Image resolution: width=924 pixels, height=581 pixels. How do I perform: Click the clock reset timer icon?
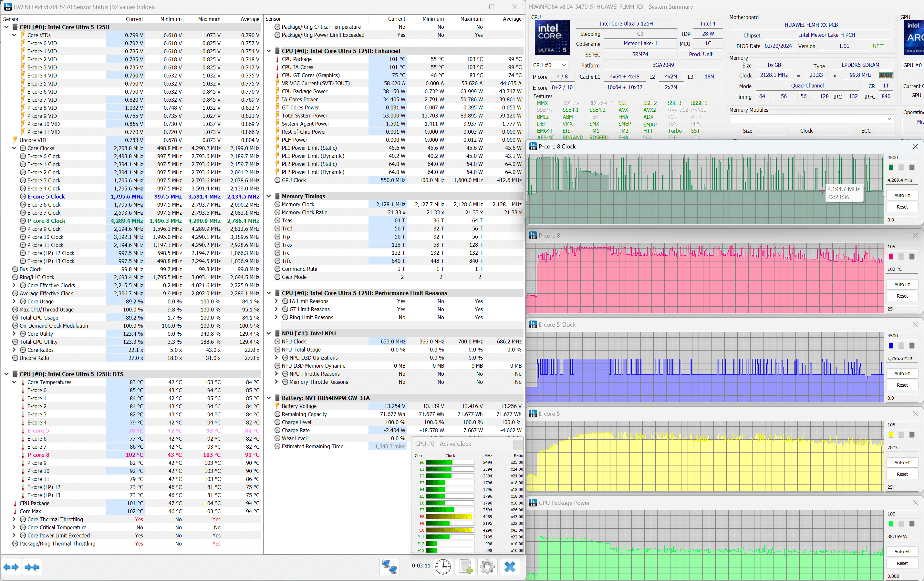click(443, 566)
